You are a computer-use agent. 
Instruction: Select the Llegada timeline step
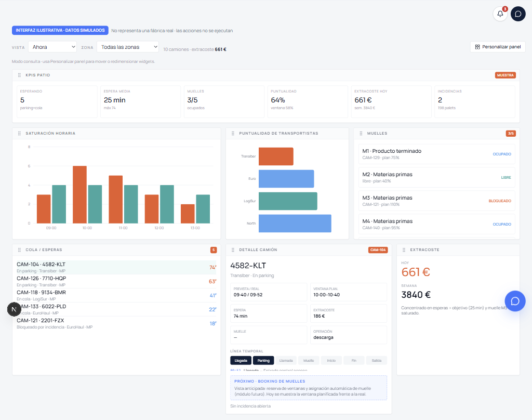pyautogui.click(x=241, y=361)
